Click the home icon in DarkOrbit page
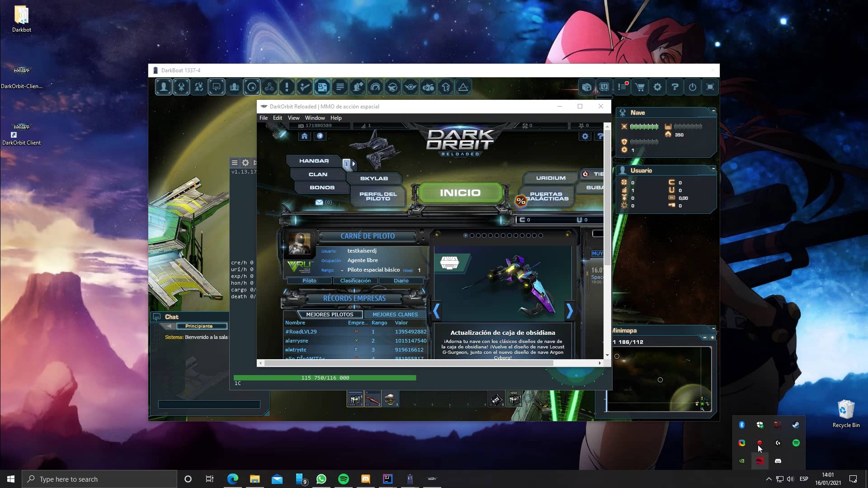The width and height of the screenshot is (868, 488). coord(304,136)
